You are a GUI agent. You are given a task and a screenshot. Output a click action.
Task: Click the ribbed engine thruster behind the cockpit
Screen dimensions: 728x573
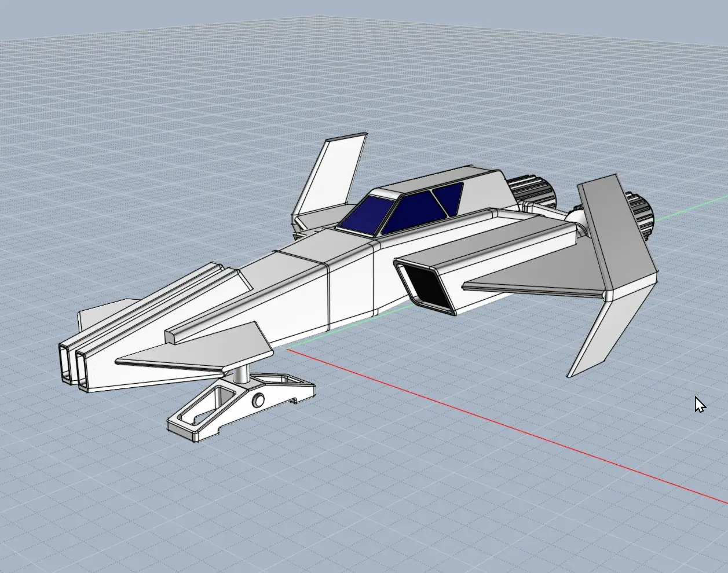(531, 190)
